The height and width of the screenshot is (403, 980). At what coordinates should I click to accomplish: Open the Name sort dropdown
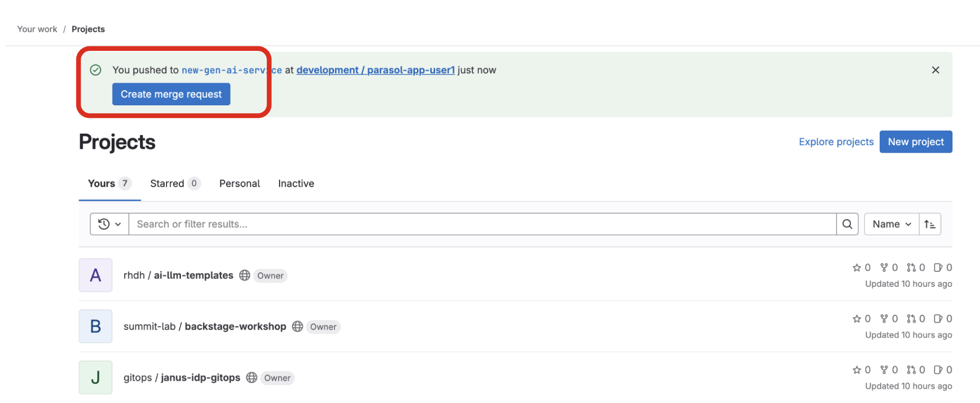coord(891,224)
